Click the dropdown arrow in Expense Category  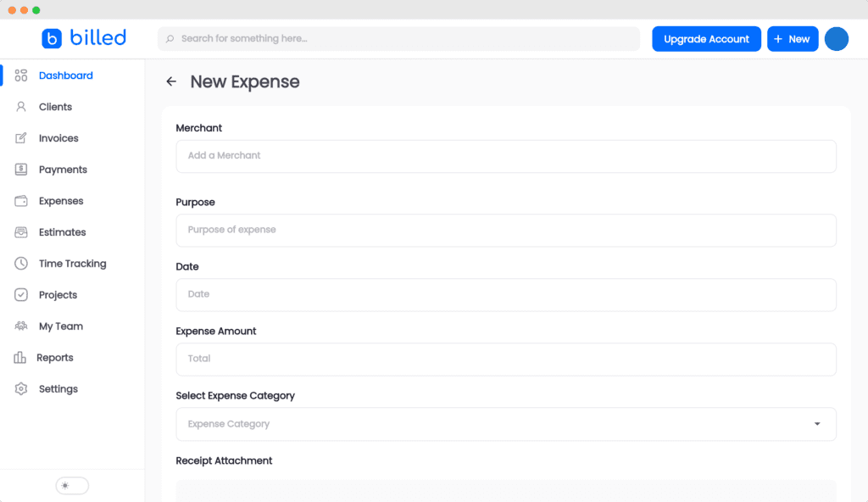point(817,424)
